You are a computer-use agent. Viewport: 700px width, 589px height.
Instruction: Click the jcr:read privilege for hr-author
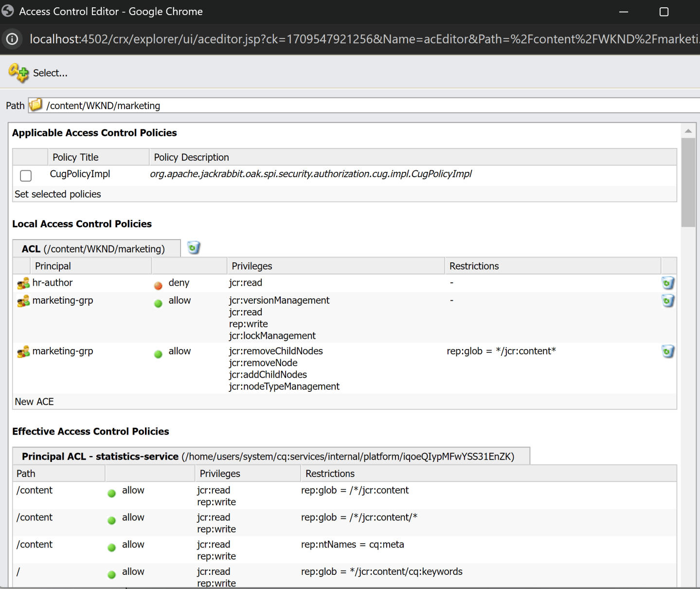point(245,283)
